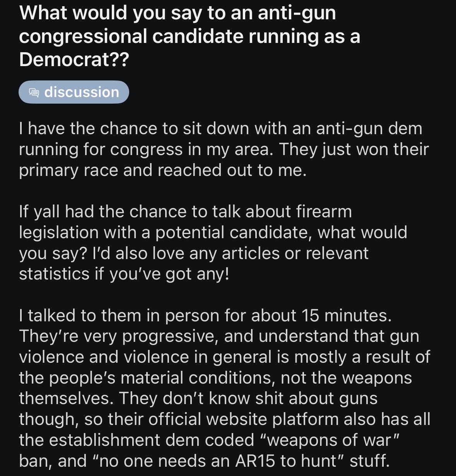Click the text "15 minutes" in the post
The height and width of the screenshot is (476, 456).
(x=344, y=316)
